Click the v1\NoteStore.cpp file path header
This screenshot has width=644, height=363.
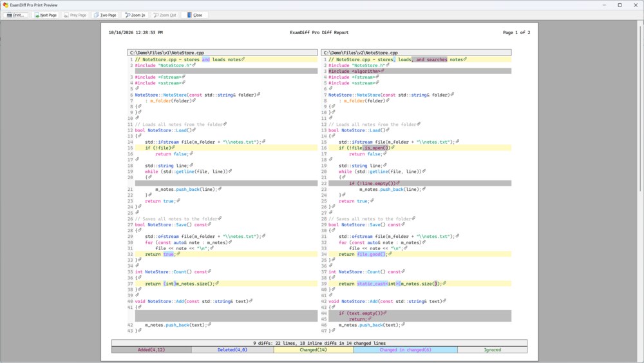tap(222, 53)
